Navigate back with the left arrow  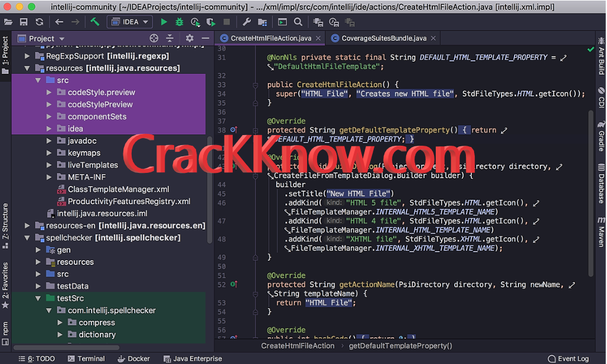(x=59, y=22)
